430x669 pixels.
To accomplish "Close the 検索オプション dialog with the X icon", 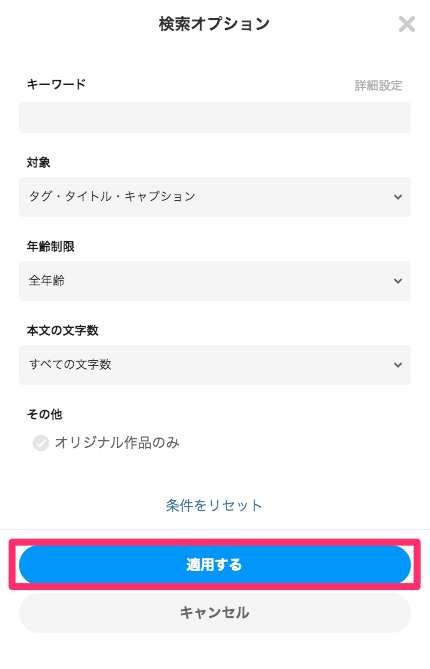I will 407,24.
